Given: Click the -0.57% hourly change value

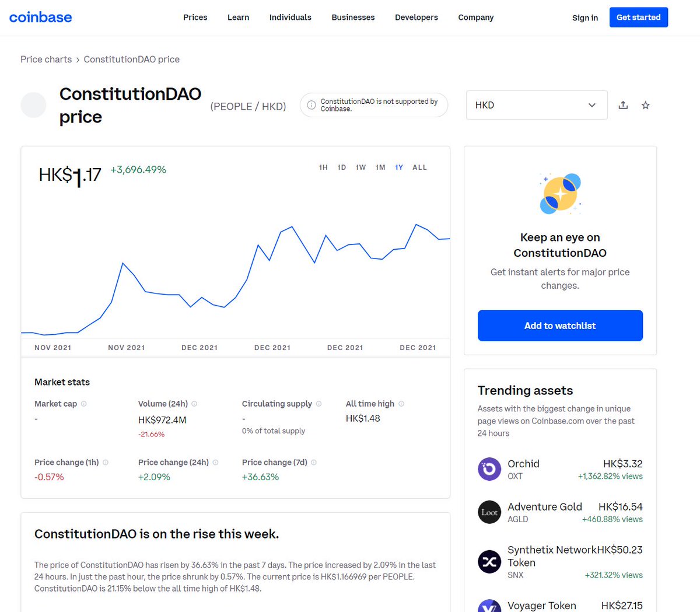Looking at the screenshot, I should pyautogui.click(x=49, y=477).
